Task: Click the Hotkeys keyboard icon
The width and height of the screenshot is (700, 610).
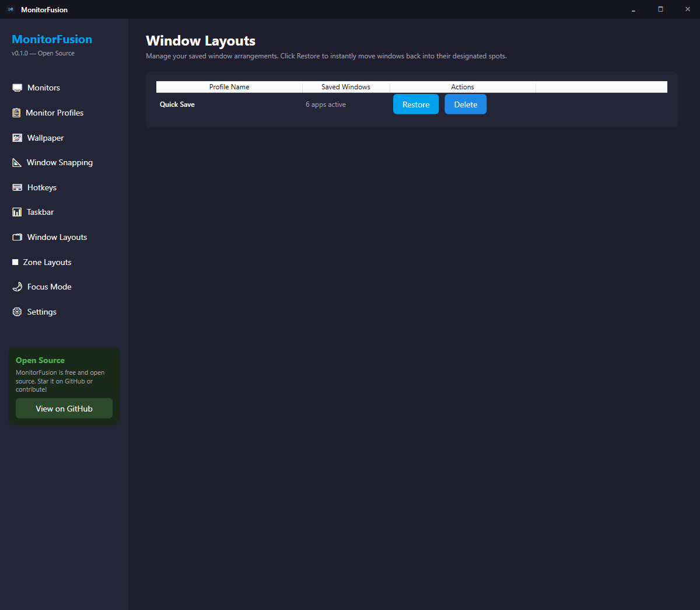Action: pos(17,187)
